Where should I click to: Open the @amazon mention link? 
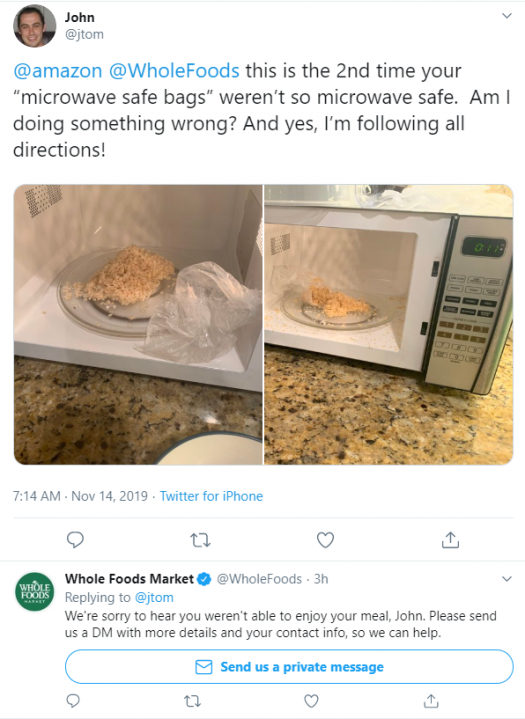57,71
